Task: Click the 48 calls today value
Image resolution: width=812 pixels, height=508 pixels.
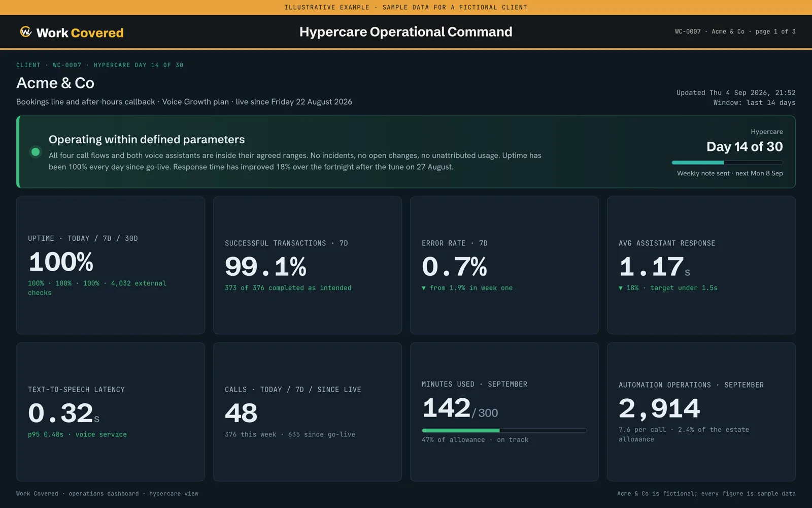Action: pos(241,413)
